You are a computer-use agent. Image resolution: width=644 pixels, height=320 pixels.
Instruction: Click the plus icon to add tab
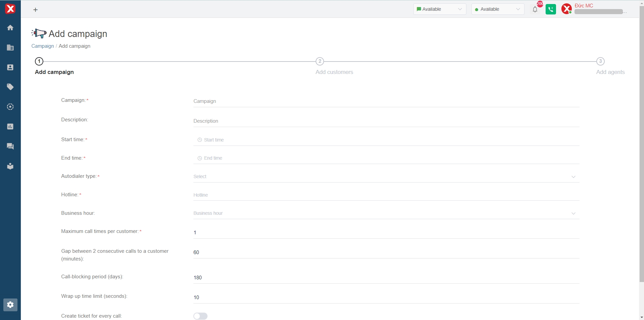(x=36, y=10)
